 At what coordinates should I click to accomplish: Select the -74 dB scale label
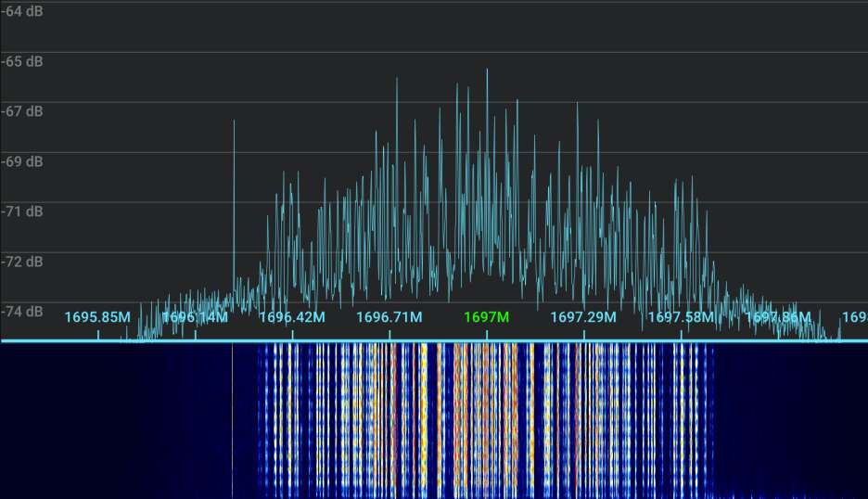(x=21, y=312)
